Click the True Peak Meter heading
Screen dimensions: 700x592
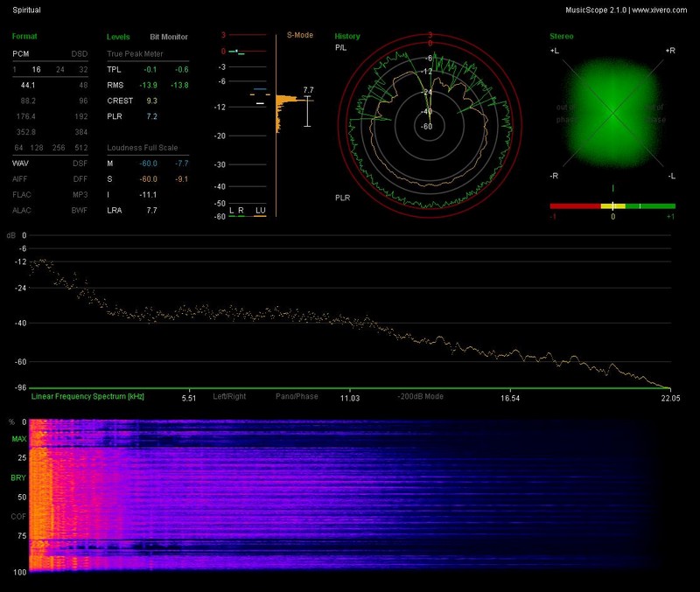tap(135, 54)
